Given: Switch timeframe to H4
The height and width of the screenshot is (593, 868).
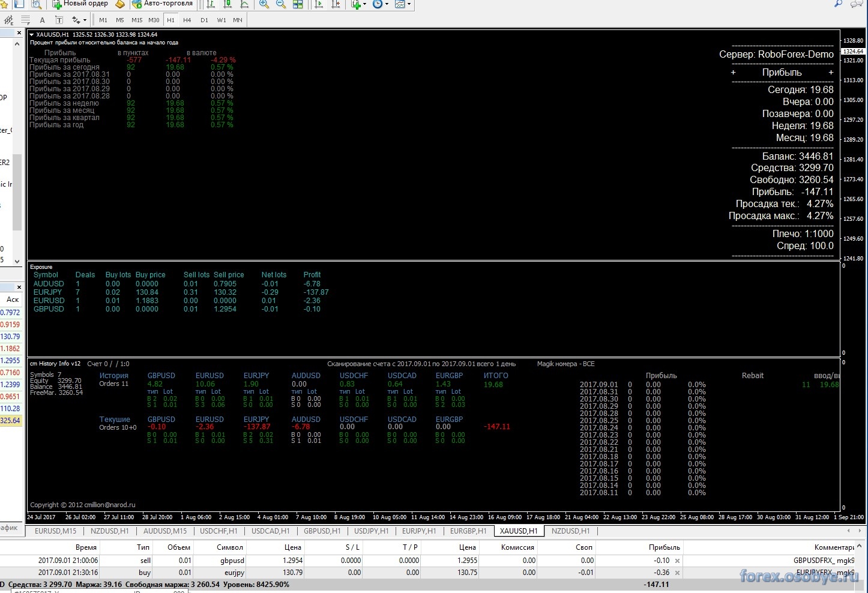Looking at the screenshot, I should 187,20.
